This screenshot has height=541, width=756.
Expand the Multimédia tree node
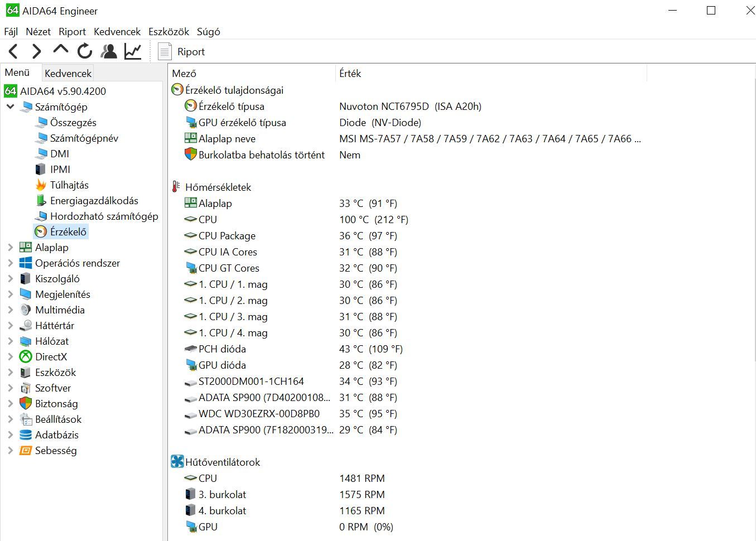pyautogui.click(x=10, y=310)
